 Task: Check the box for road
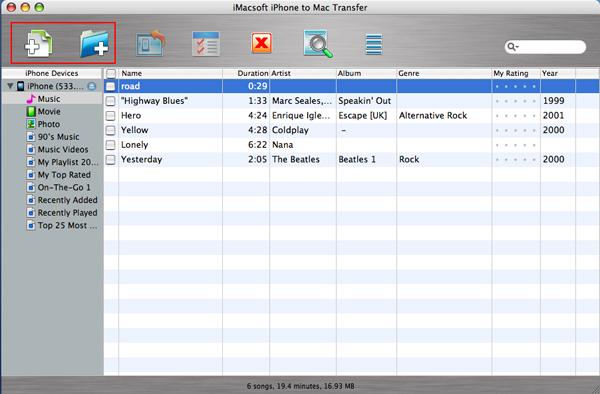(x=110, y=86)
